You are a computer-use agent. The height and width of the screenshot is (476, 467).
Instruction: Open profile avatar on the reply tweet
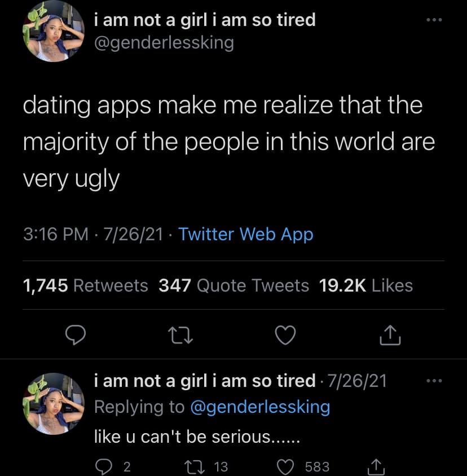point(54,404)
